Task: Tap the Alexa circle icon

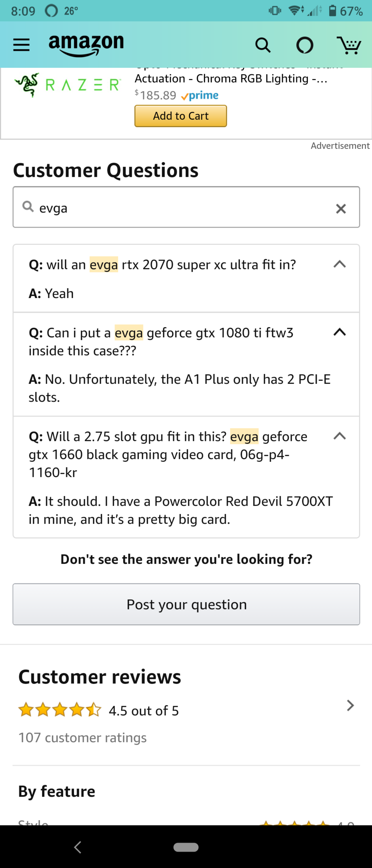Action: 305,45
